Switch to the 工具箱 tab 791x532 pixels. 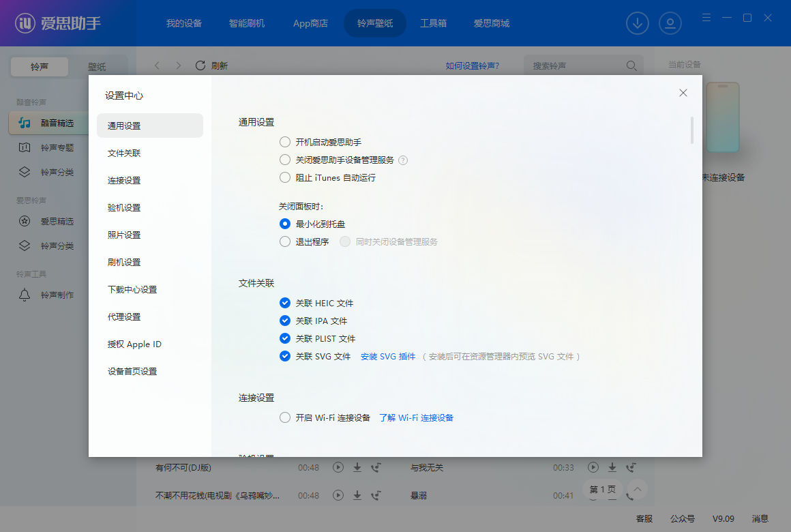click(x=434, y=23)
